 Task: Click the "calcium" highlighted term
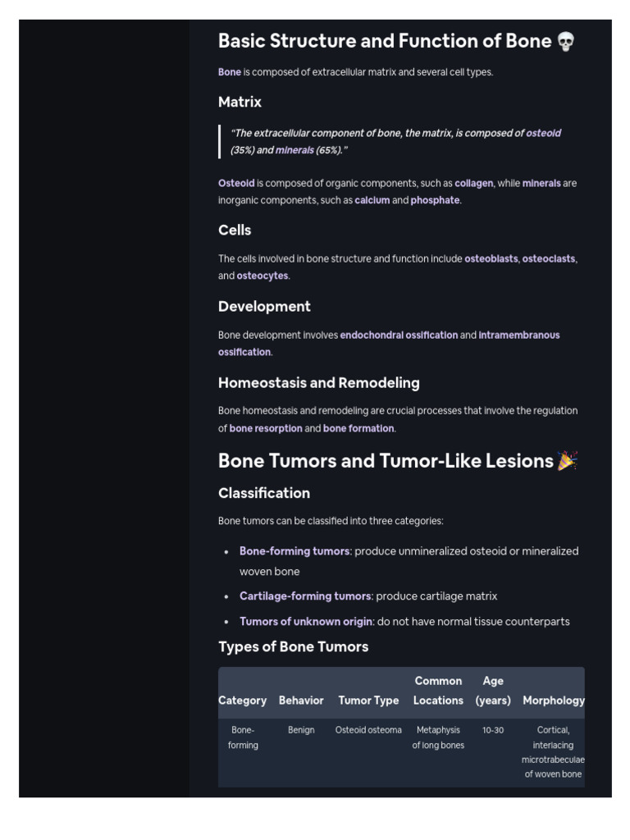point(372,200)
